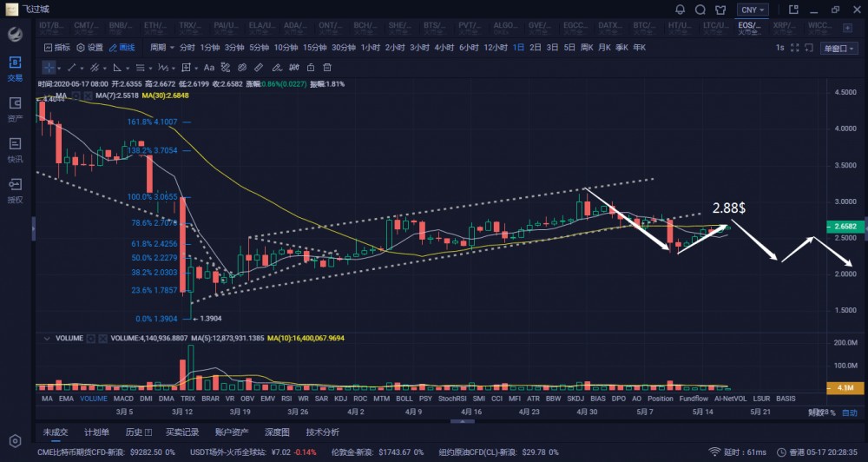
Task: Select the 4小时 timeframe
Action: click(444, 48)
